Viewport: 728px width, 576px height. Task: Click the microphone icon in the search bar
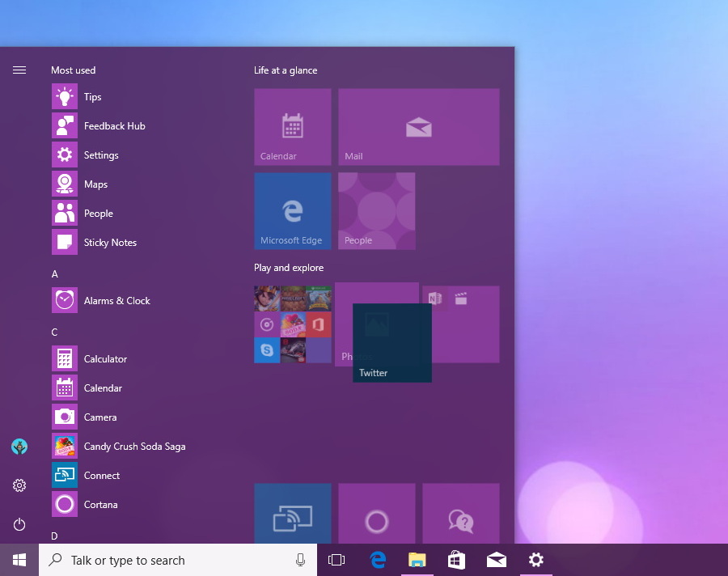coord(300,560)
